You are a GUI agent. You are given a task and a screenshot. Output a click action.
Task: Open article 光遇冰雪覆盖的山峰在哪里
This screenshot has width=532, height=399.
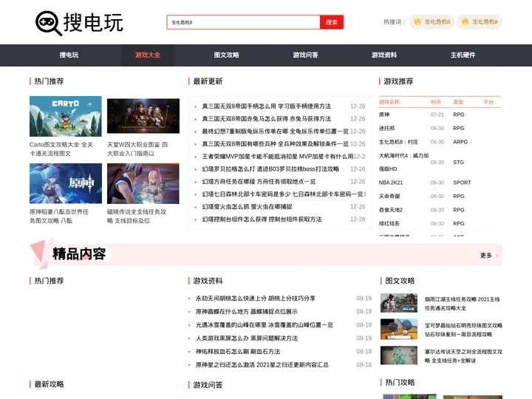point(265,324)
